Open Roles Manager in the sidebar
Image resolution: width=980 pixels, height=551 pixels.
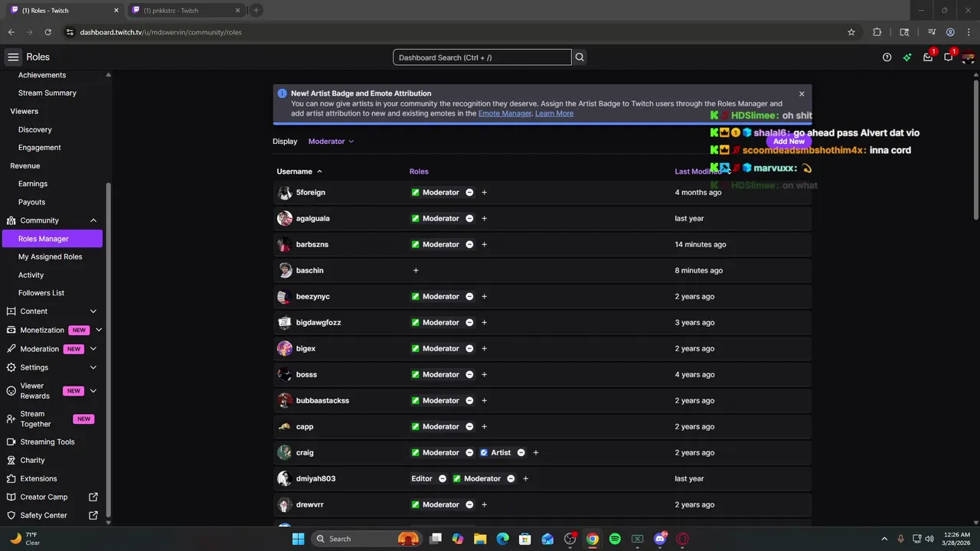coord(52,239)
